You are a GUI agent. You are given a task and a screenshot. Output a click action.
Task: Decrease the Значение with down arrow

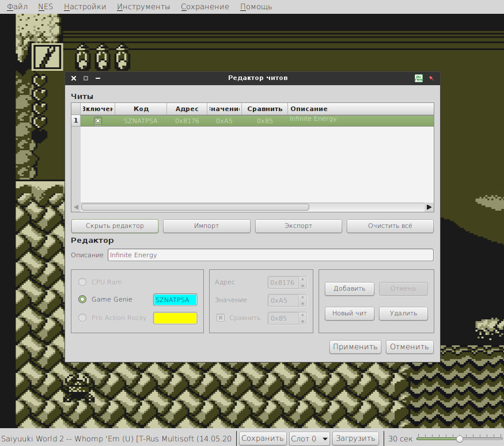tap(302, 304)
